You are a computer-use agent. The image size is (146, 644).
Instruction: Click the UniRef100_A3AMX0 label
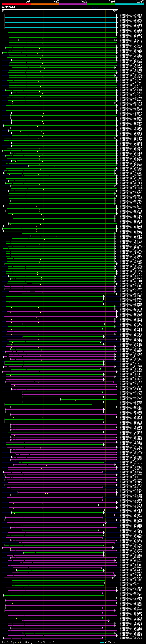(131, 530)
